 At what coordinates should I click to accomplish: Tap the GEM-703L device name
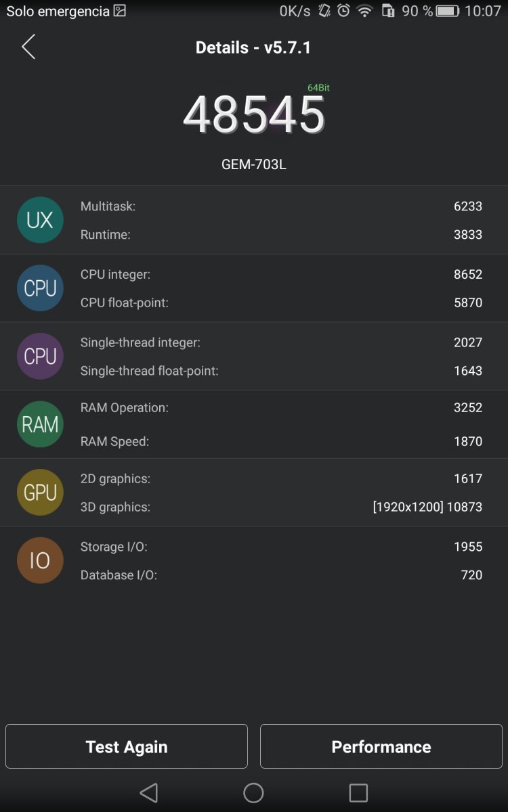[x=254, y=164]
